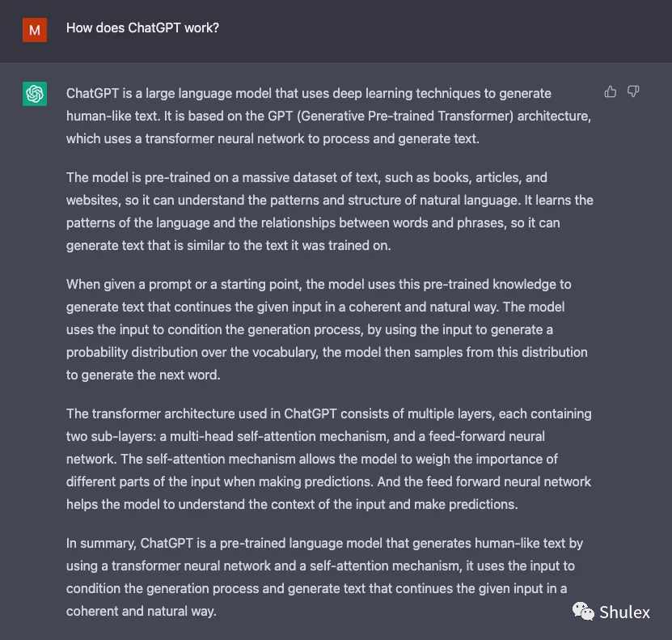Click the paragraph beginning 'When given a prompt'
Viewport: 672px width, 640px height.
(x=327, y=329)
